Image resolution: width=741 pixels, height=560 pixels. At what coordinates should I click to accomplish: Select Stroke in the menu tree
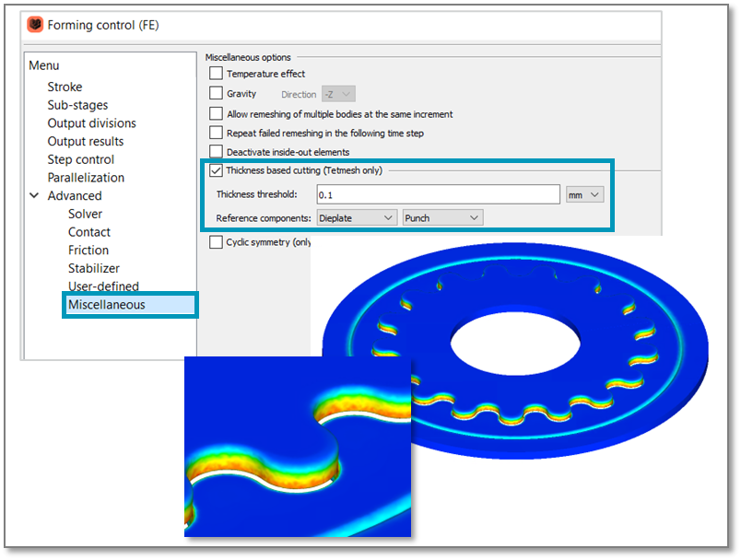click(65, 87)
